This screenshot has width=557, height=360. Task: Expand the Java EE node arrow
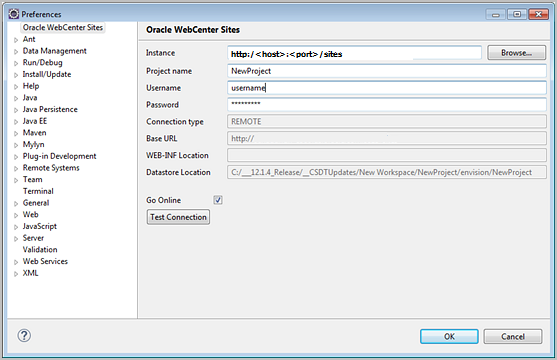[x=16, y=122]
